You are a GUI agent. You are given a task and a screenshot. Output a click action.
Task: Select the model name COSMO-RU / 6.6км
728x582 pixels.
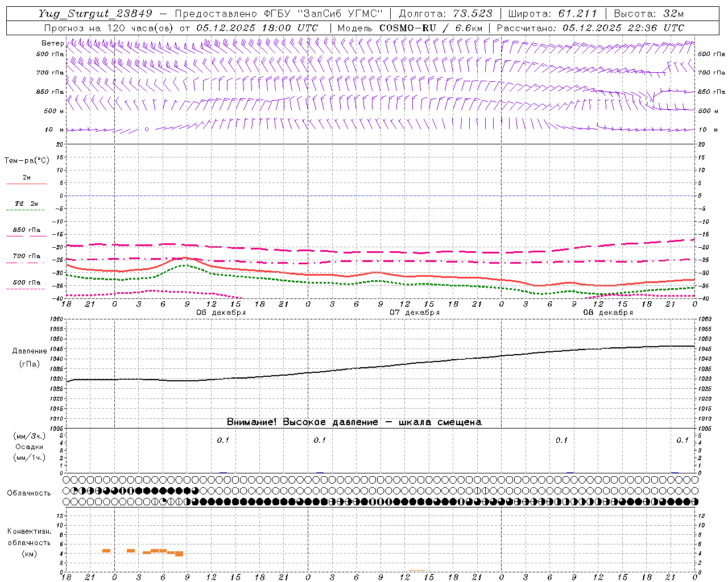pyautogui.click(x=431, y=28)
